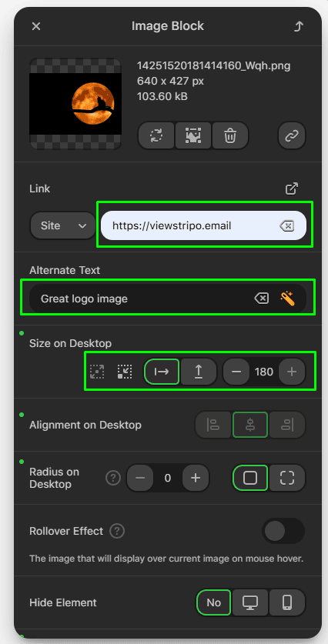Open link in new window icon
This screenshot has height=644, width=328.
(x=291, y=189)
